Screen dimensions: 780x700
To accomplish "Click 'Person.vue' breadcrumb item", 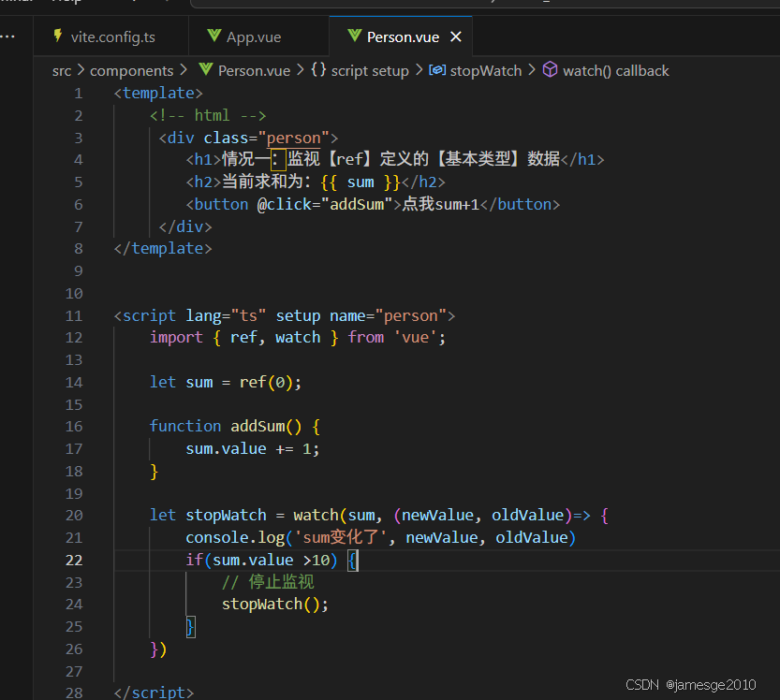I will pyautogui.click(x=254, y=71).
